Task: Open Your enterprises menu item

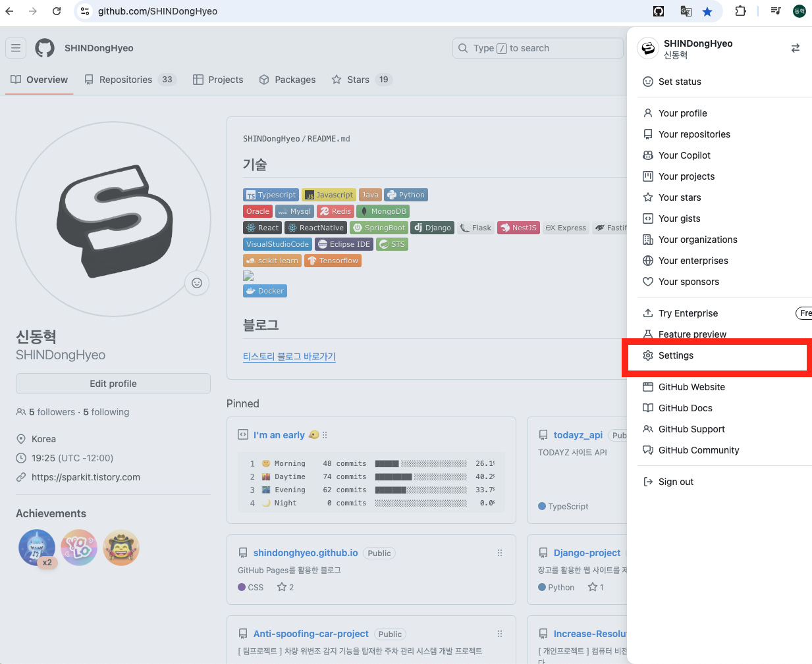Action: coord(724,261)
